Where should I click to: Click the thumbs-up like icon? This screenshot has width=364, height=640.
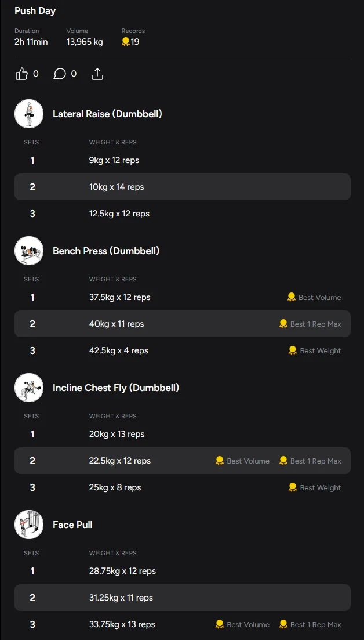(x=21, y=74)
